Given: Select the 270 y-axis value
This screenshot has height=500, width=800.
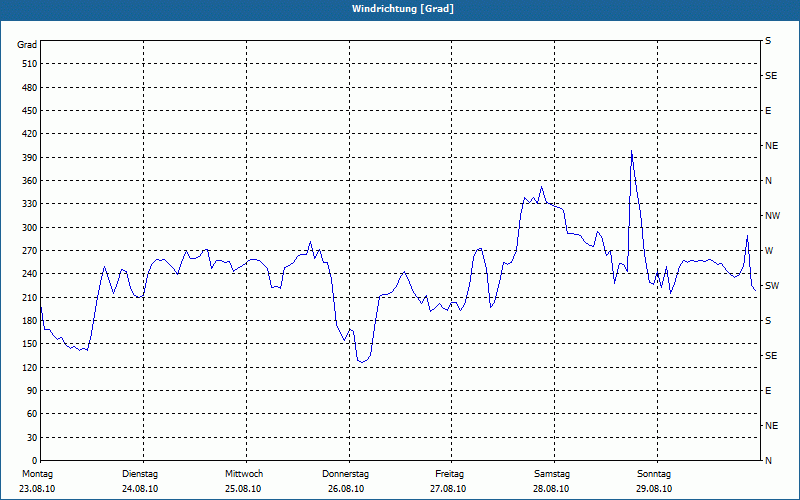Looking at the screenshot, I should click(x=30, y=251).
